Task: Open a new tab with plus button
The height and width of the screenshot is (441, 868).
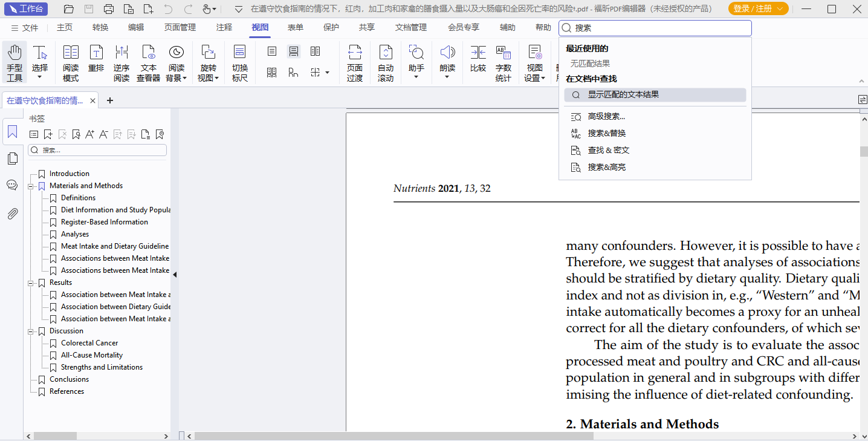Action: click(110, 100)
